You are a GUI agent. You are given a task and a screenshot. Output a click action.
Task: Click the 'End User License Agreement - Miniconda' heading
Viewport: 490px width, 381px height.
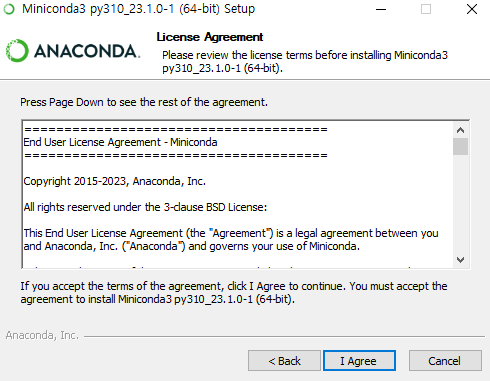[x=120, y=142]
